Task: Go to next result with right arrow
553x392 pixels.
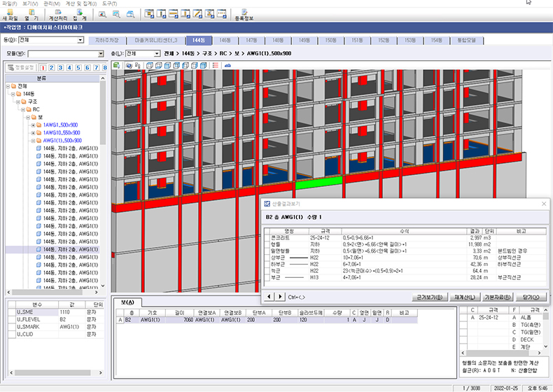Action: tap(280, 297)
